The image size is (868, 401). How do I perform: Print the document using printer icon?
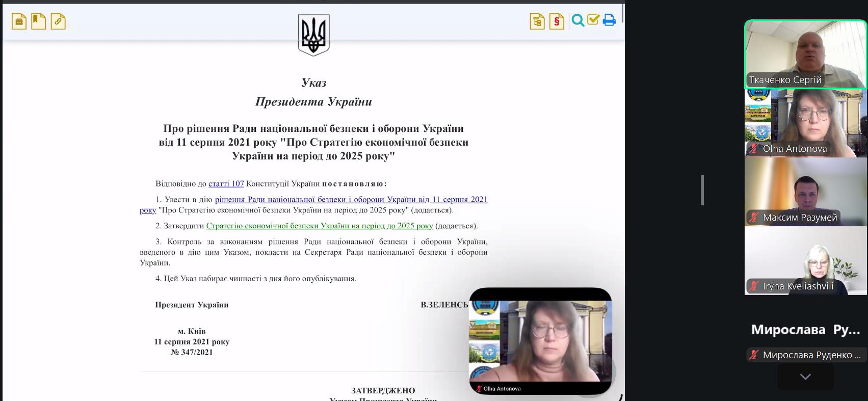coord(609,20)
